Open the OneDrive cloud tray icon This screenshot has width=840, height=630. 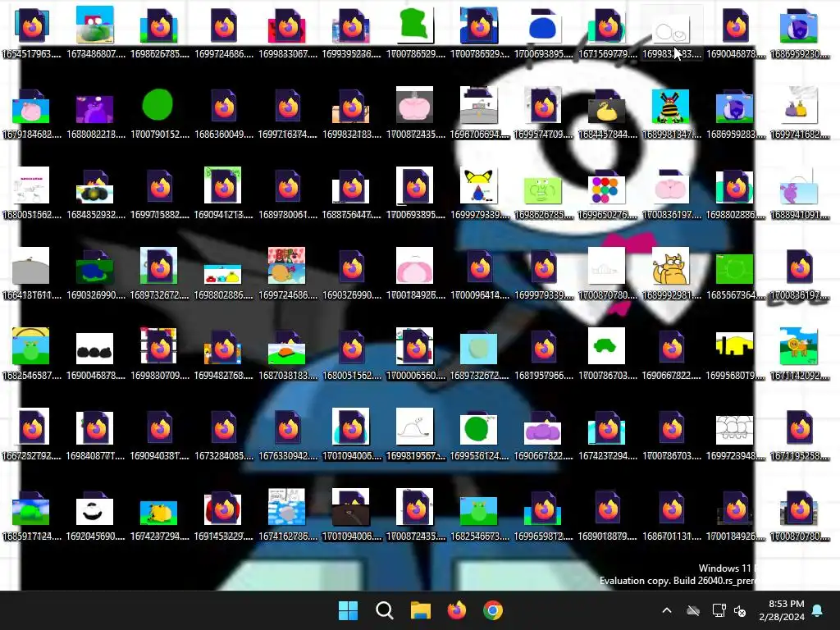pyautogui.click(x=693, y=610)
